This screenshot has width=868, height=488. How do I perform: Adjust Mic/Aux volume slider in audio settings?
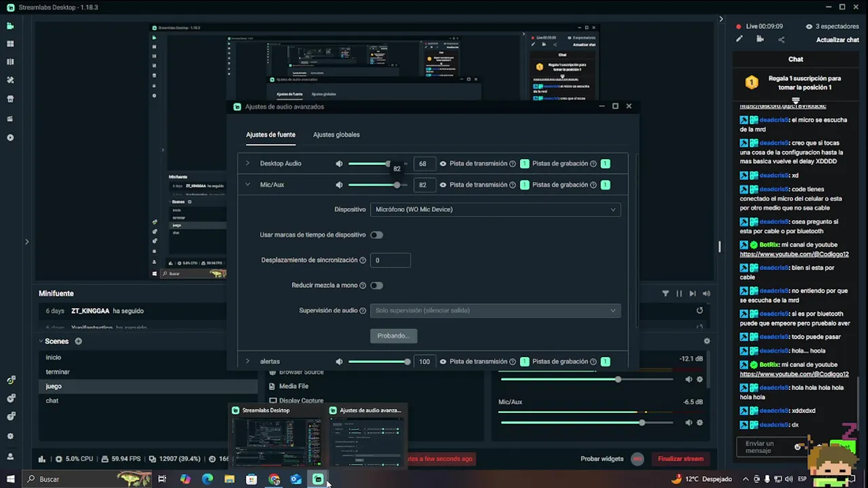pyautogui.click(x=378, y=185)
